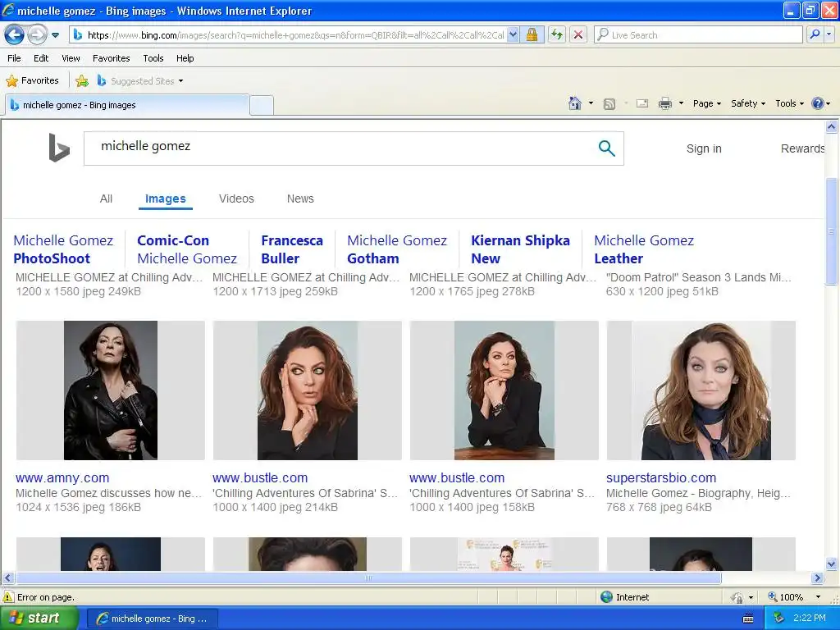840x630 pixels.
Task: Switch to the Videos search tab
Action: [x=236, y=199]
